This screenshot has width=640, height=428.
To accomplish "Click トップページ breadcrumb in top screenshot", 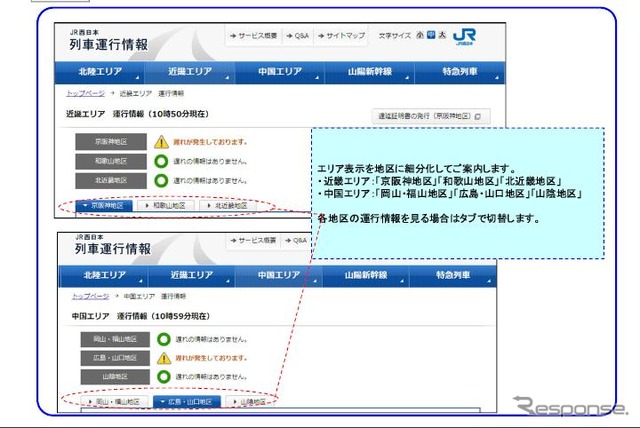I will click(85, 93).
